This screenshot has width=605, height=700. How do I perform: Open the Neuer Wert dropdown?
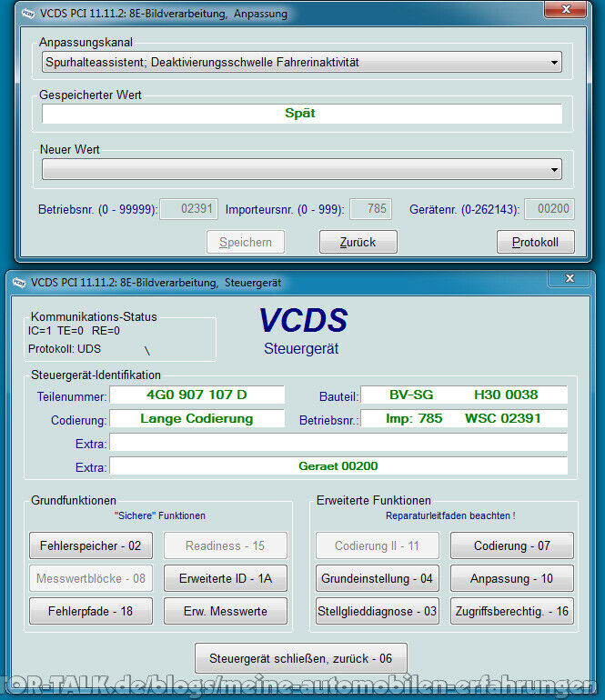point(554,170)
